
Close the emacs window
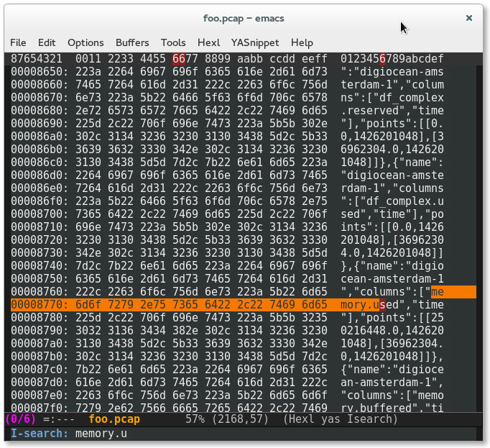pyautogui.click(x=468, y=18)
